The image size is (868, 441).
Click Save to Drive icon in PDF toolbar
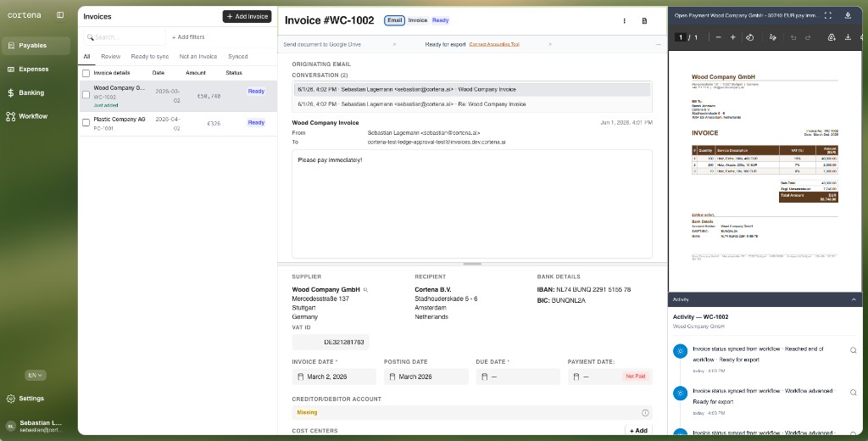point(832,37)
